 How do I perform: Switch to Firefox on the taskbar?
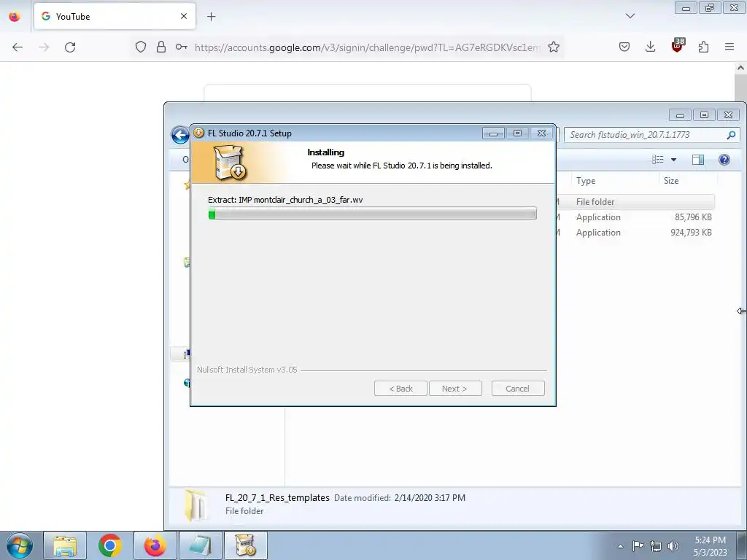click(x=155, y=545)
